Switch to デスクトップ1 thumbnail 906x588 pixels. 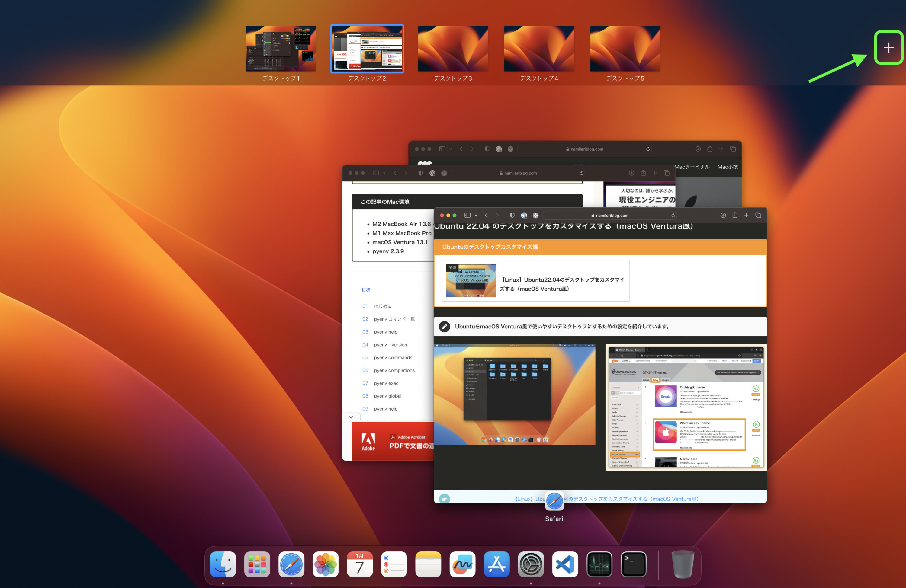[281, 49]
